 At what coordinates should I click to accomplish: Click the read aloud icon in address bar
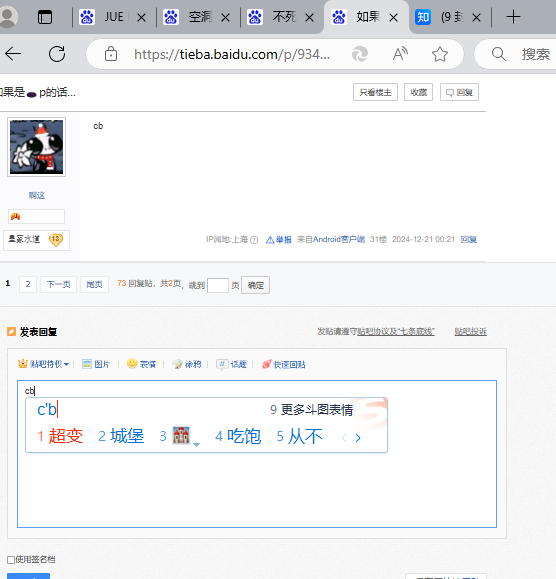[x=400, y=54]
